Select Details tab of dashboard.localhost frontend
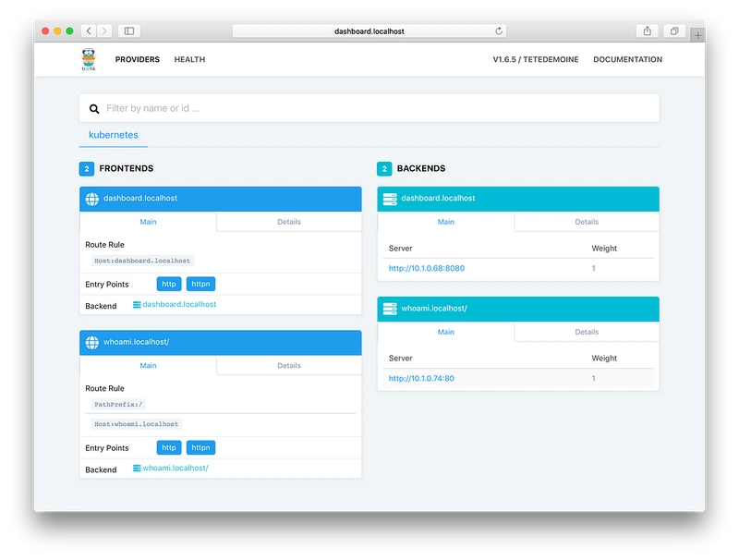Image resolution: width=739 pixels, height=560 pixels. 289,222
